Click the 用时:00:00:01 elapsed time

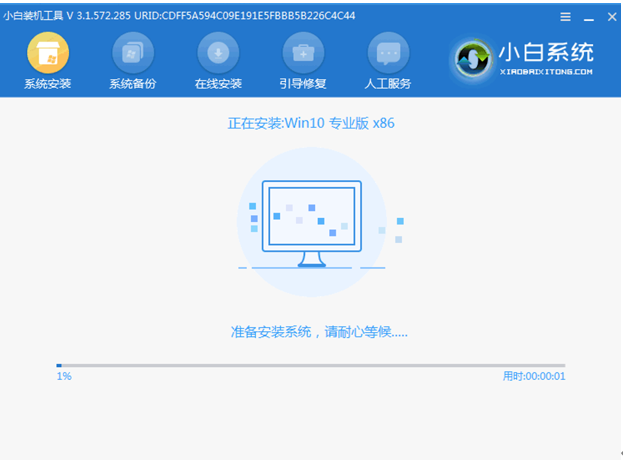(x=534, y=376)
